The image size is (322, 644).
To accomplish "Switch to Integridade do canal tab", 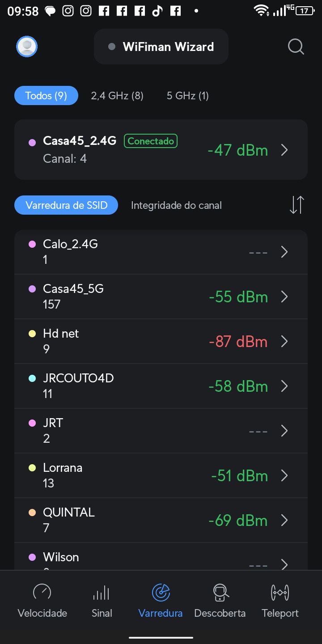I will pos(176,205).
